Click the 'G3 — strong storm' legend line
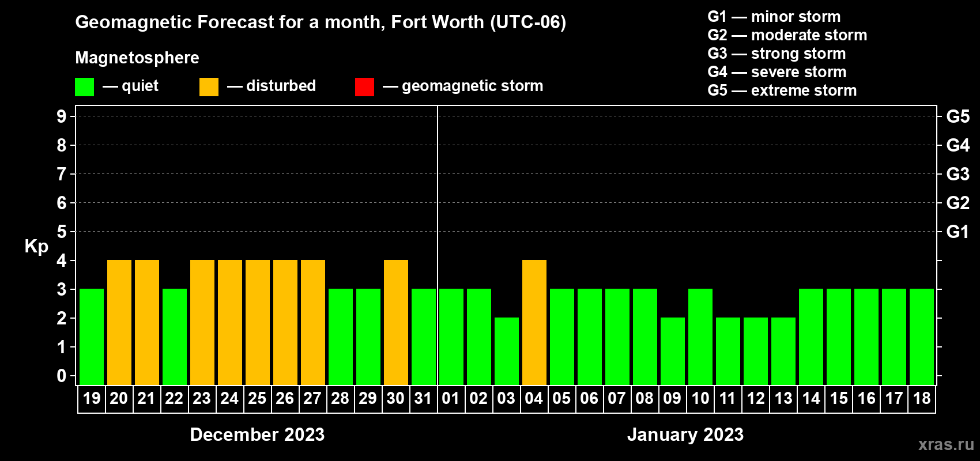The height and width of the screenshot is (461, 980). pos(777,54)
